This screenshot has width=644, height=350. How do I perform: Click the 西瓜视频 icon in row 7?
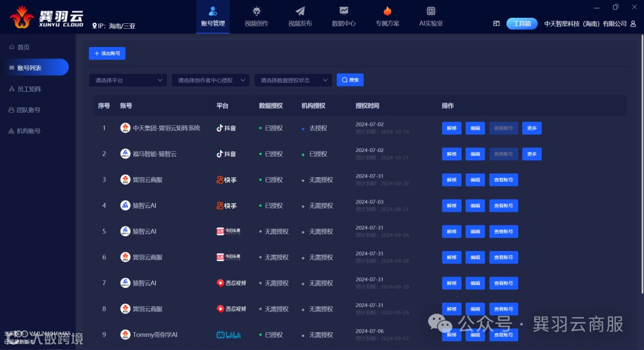(231, 283)
